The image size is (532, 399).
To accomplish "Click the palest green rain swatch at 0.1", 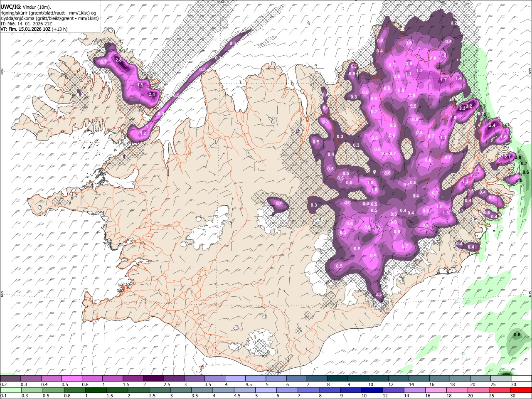I will [11, 390].
